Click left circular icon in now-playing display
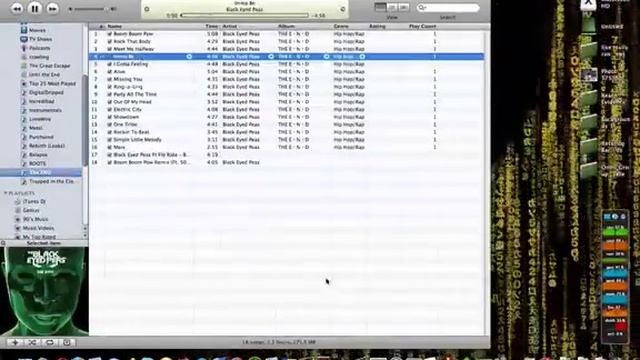The width and height of the screenshot is (640, 360). tap(147, 9)
